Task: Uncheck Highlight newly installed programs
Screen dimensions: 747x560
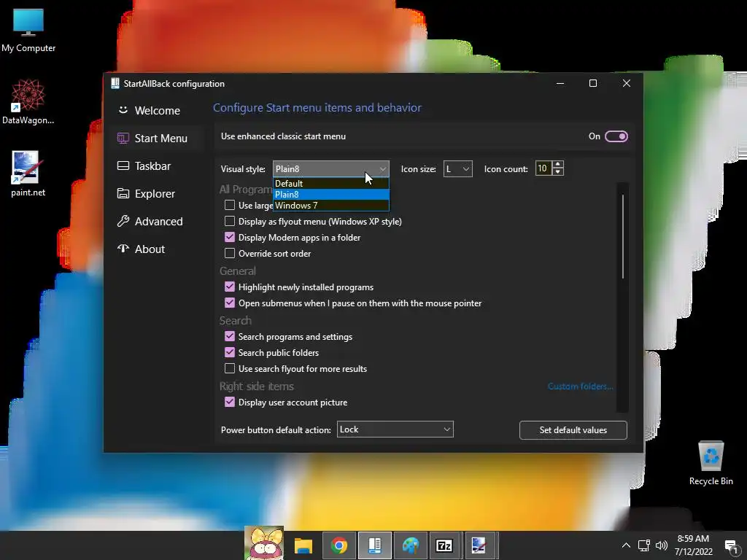Action: pos(230,287)
